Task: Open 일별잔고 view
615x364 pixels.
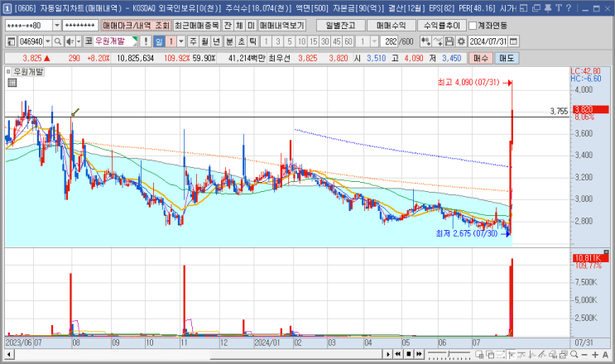Action: pyautogui.click(x=340, y=26)
